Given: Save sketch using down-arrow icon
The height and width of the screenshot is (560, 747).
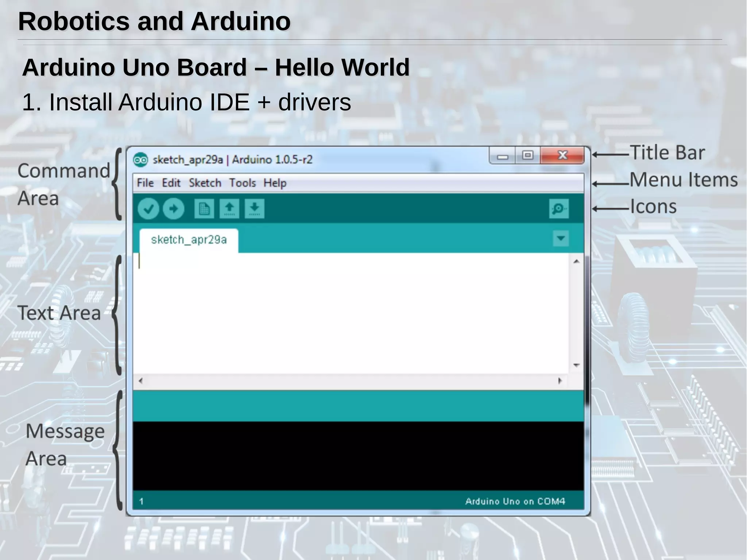Looking at the screenshot, I should click(254, 209).
